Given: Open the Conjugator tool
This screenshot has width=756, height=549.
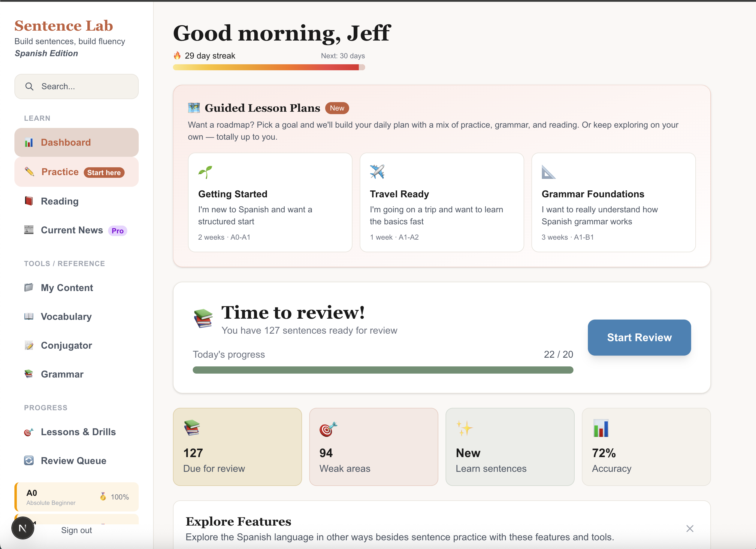Looking at the screenshot, I should tap(76, 345).
